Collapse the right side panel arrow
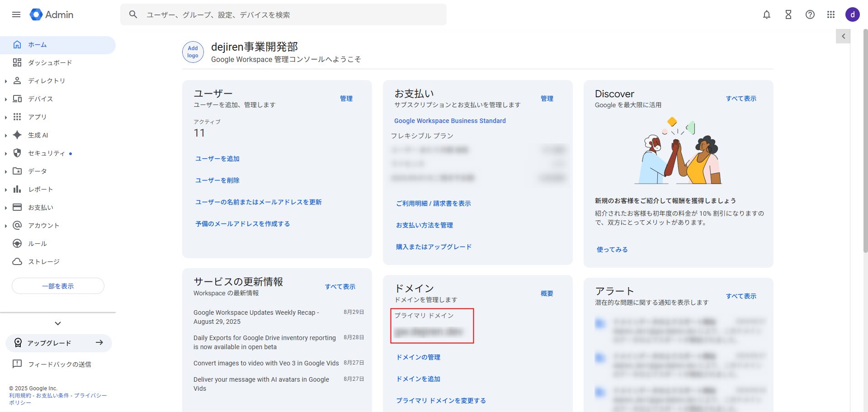The width and height of the screenshot is (868, 412). (x=843, y=36)
